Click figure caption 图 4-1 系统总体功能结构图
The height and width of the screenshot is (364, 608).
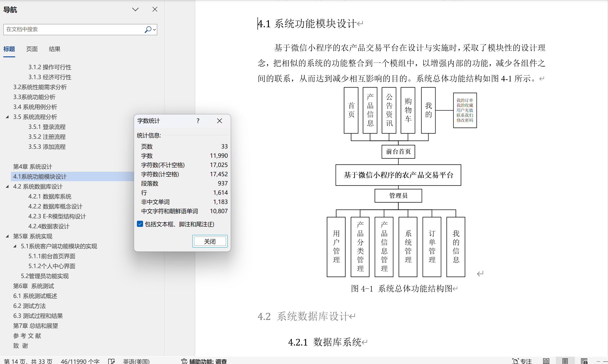point(401,288)
